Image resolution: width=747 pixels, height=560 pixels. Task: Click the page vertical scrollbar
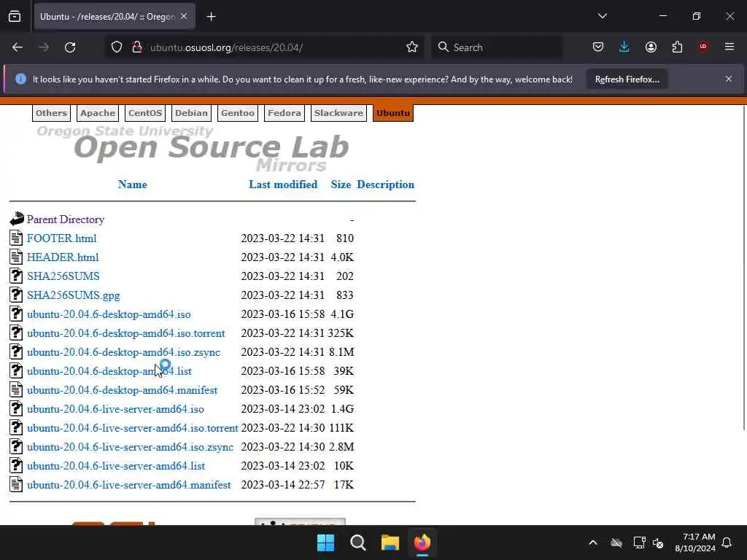743,268
